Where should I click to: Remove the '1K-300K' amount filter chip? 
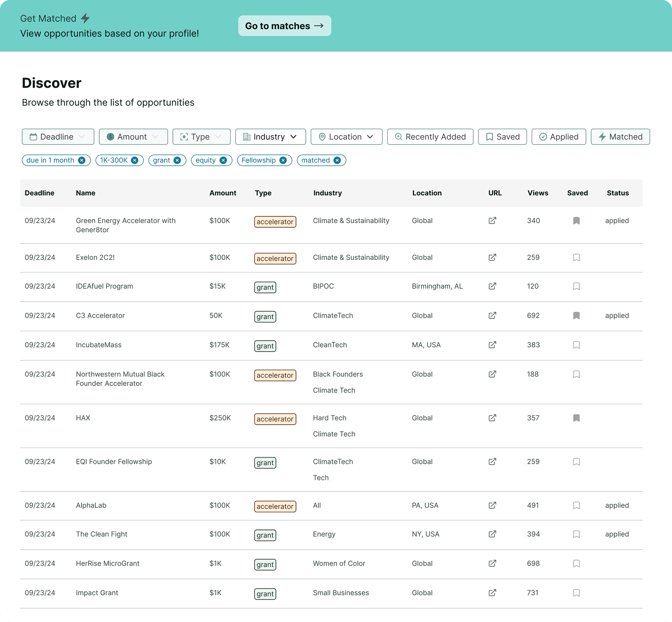[x=135, y=160]
